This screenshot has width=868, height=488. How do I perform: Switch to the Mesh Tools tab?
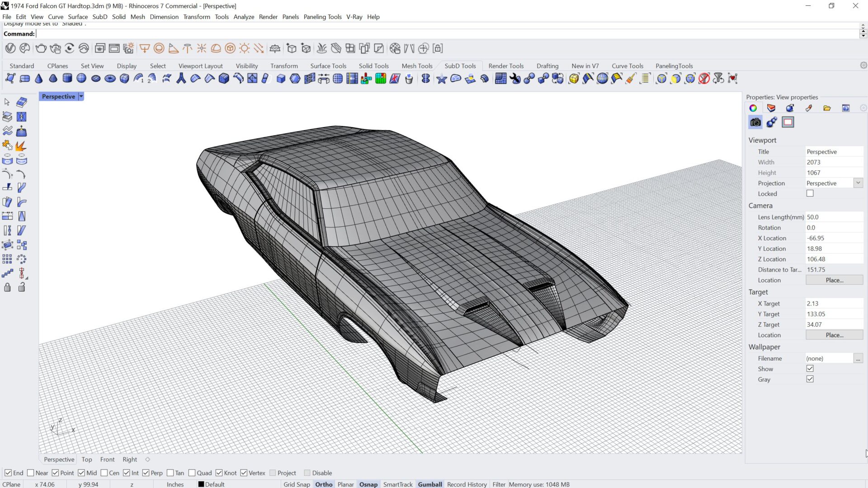pos(416,66)
